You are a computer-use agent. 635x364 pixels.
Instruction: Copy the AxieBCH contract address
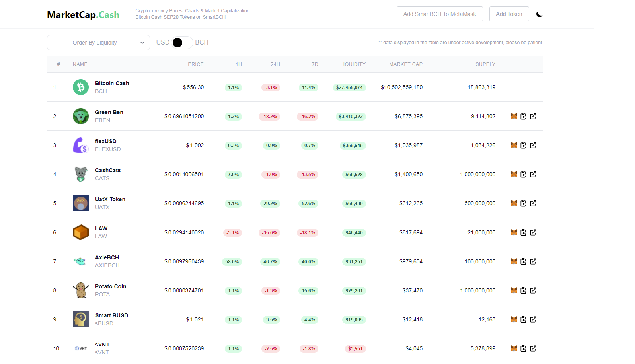tap(524, 261)
